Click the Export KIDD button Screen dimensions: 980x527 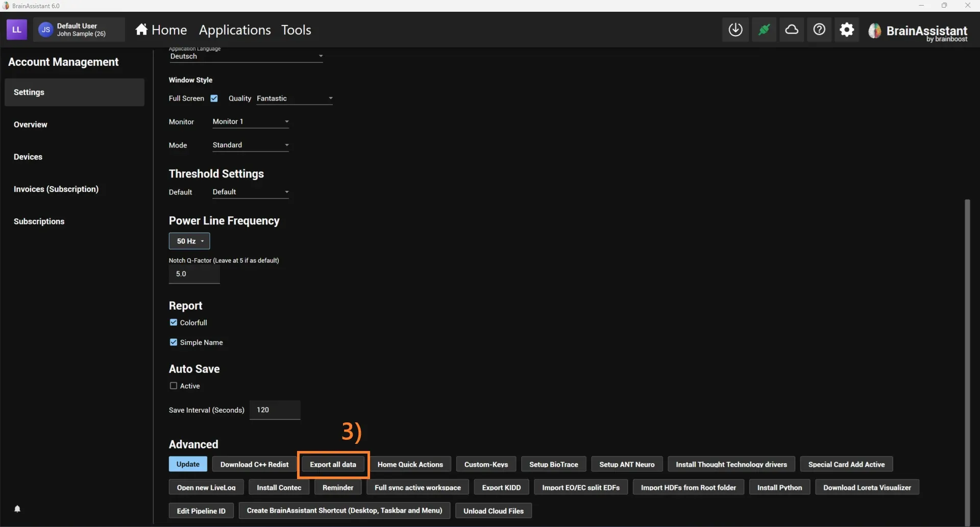tap(501, 487)
